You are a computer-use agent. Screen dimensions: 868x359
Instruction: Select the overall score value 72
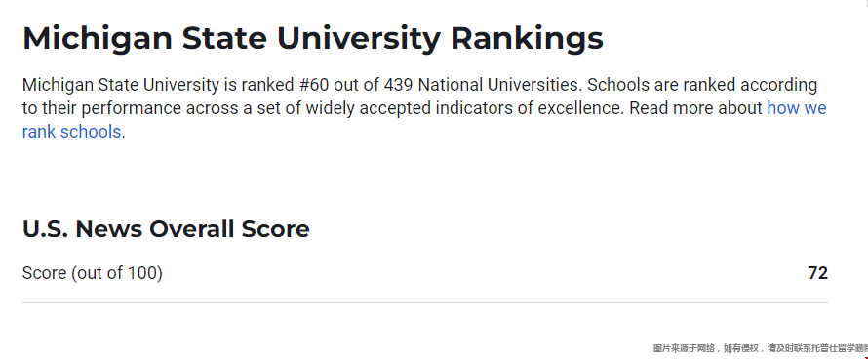point(817,273)
